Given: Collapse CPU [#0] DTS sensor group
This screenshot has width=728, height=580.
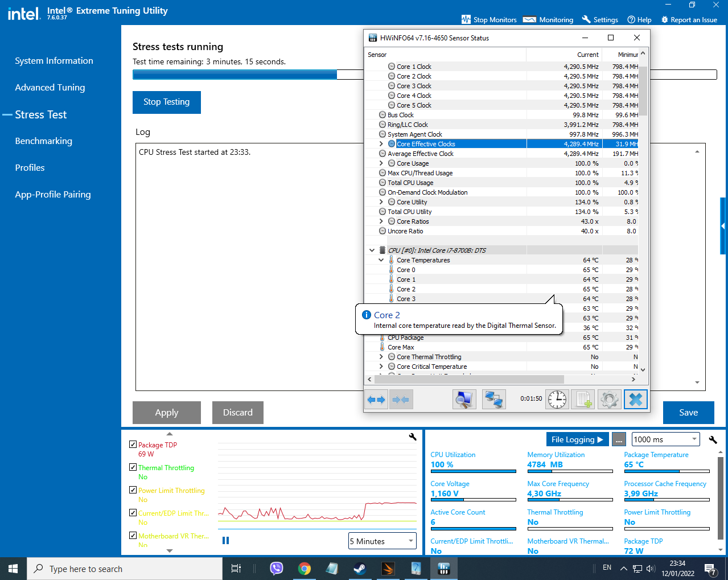Looking at the screenshot, I should pos(372,250).
